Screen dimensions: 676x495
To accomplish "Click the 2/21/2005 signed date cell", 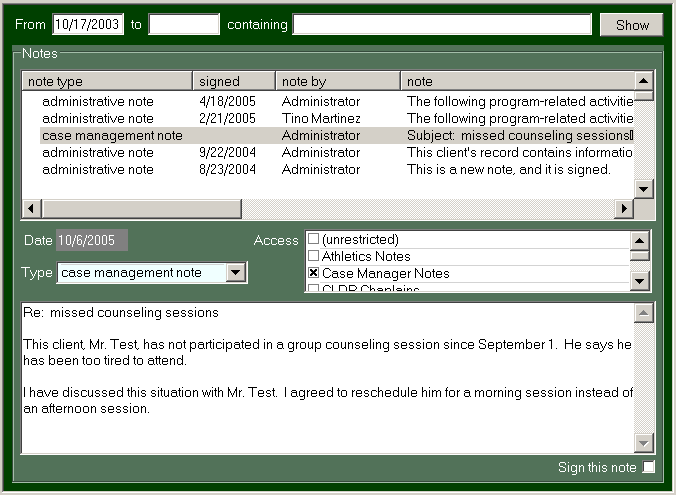I will (x=227, y=118).
